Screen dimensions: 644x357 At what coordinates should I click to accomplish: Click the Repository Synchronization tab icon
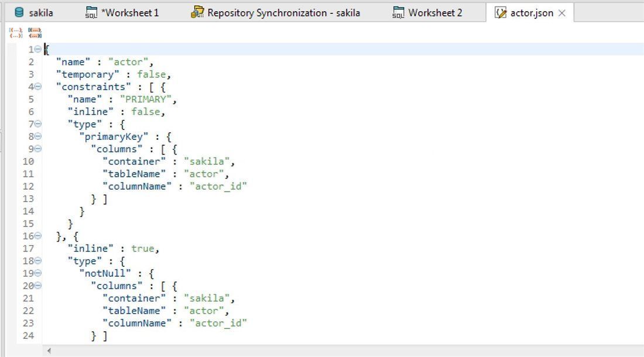click(x=197, y=12)
